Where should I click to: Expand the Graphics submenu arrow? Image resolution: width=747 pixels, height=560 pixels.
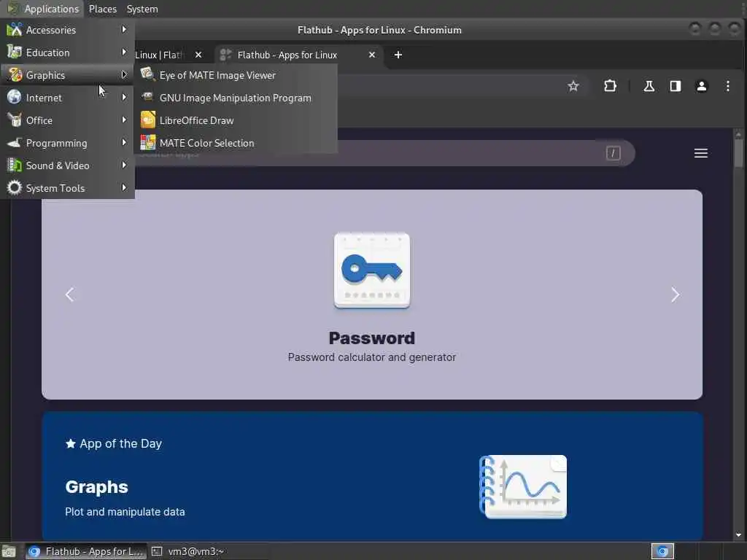(x=124, y=75)
